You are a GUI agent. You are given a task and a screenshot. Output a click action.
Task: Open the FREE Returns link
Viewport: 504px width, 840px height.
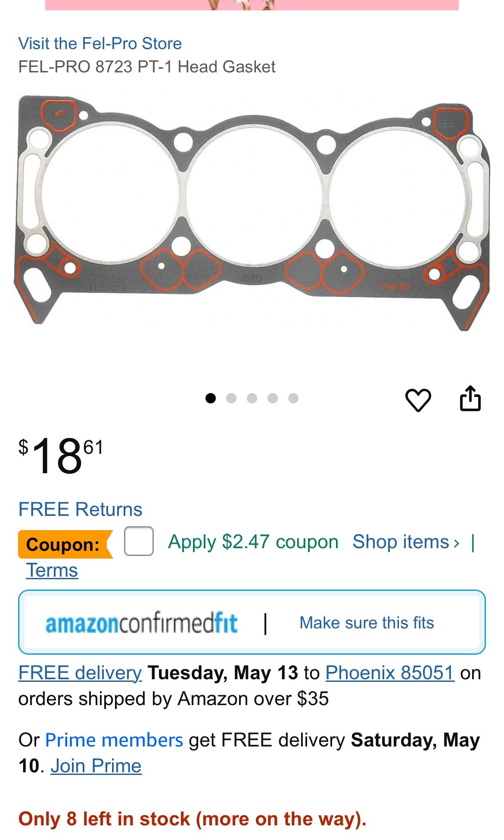[80, 509]
